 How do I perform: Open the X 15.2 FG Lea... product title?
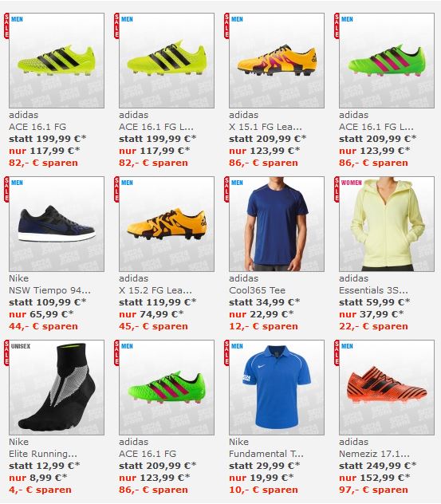156,290
